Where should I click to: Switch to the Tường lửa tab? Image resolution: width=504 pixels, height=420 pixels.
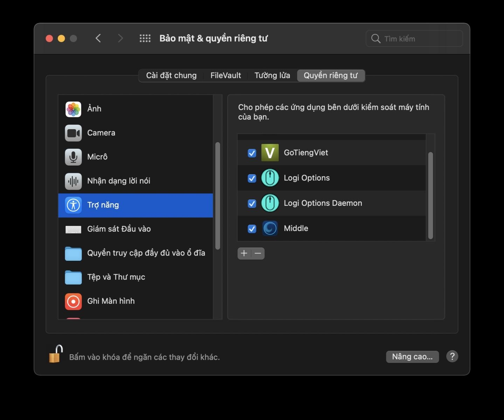(272, 76)
